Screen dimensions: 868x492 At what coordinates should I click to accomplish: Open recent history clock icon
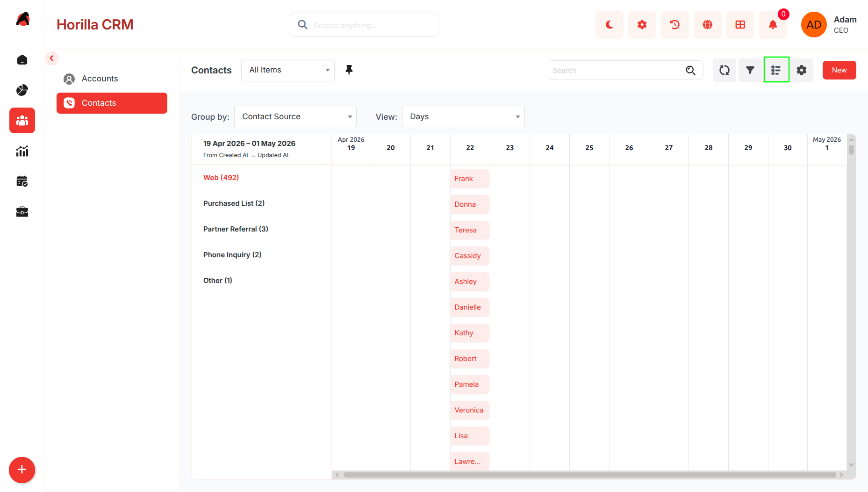point(674,25)
